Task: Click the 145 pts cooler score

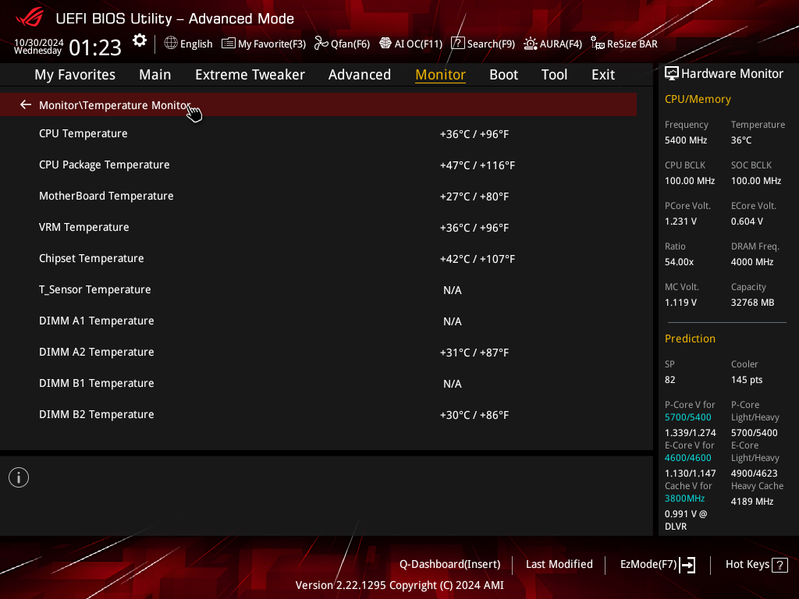Action: (x=747, y=380)
